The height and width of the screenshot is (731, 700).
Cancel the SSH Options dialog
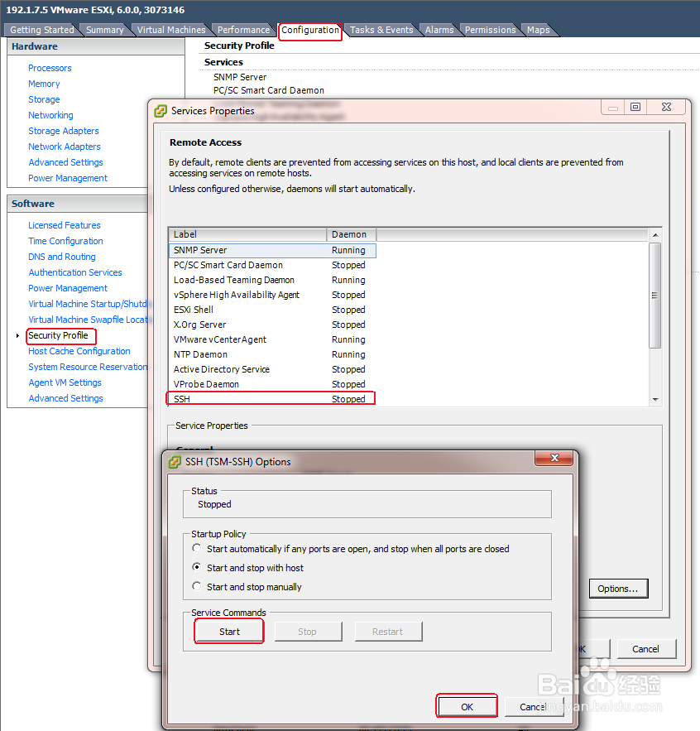click(x=534, y=707)
